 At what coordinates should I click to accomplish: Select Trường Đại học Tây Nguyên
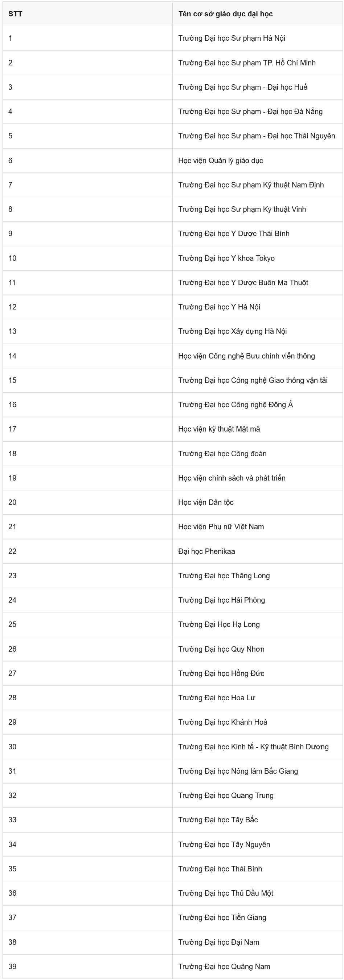(224, 845)
